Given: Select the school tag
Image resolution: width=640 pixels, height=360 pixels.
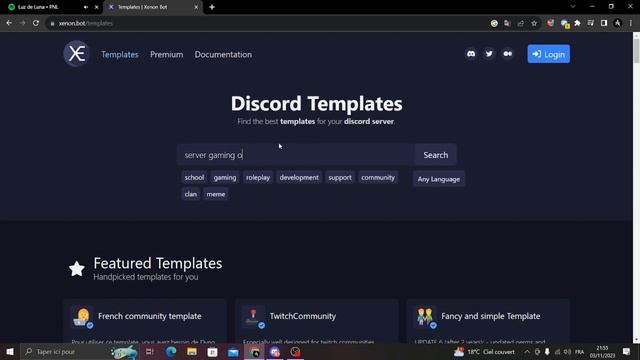Looking at the screenshot, I should coord(194,178).
